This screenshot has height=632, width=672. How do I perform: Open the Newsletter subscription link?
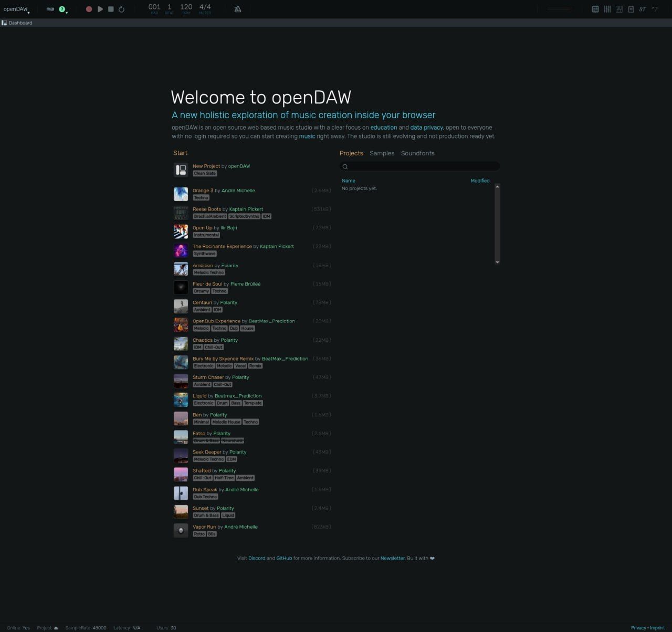[393, 558]
